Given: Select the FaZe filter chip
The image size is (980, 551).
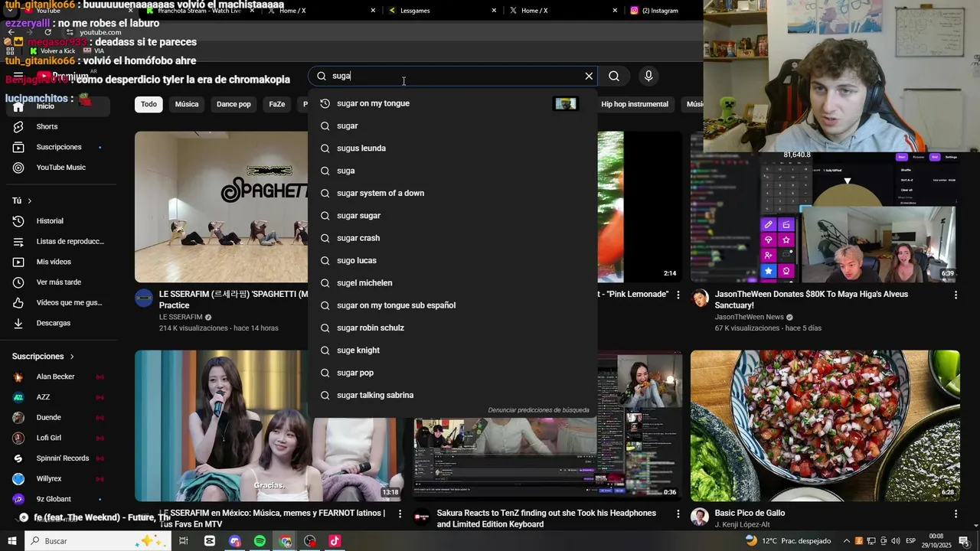Looking at the screenshot, I should click(x=277, y=104).
